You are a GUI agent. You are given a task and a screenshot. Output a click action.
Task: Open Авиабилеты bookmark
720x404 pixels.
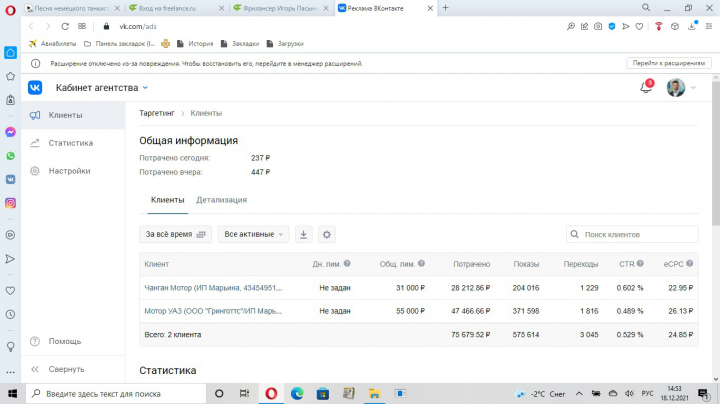(52, 44)
